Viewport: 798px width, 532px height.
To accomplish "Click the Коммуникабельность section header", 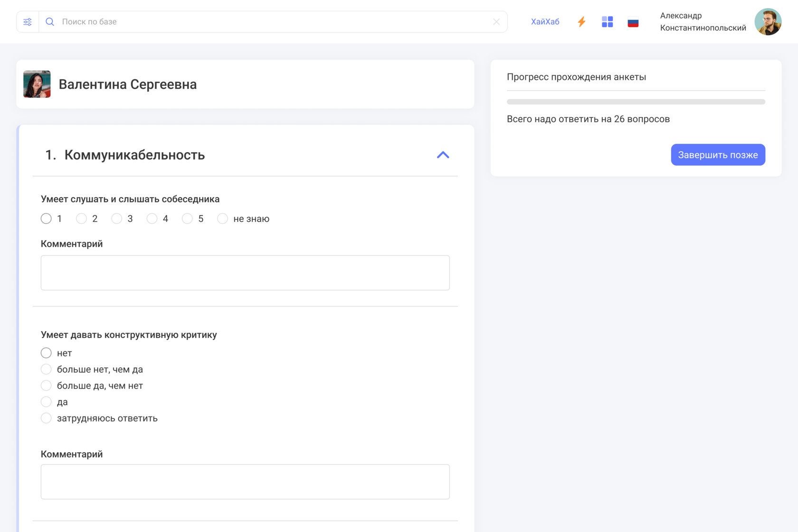I will (x=134, y=155).
